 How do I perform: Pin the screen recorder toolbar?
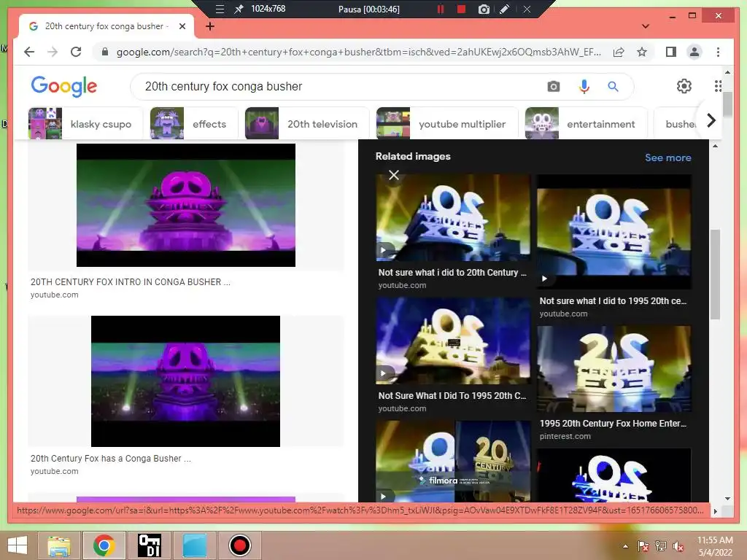pos(239,9)
